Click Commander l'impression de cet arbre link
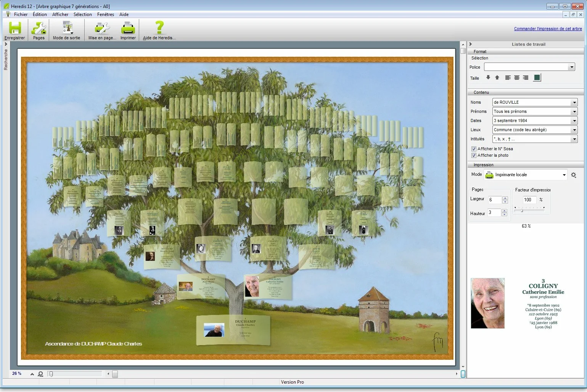The height and width of the screenshot is (392, 587). (x=548, y=29)
